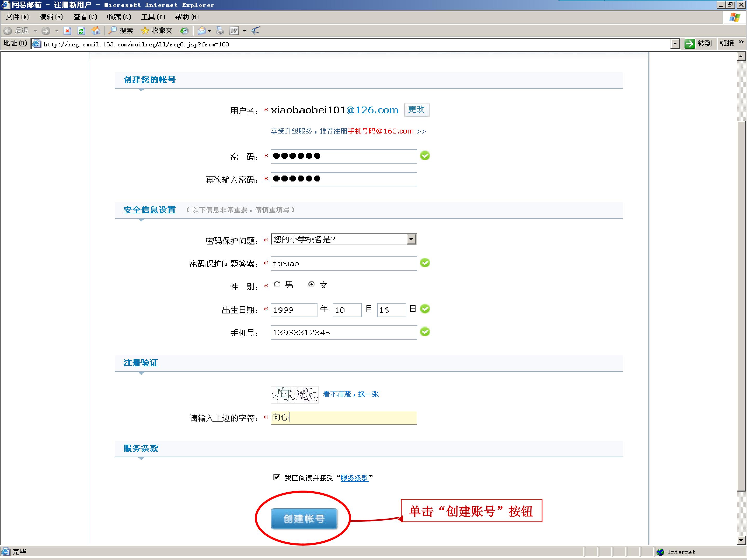Click the Forward arrow icon
The width and height of the screenshot is (747, 560).
point(46,31)
